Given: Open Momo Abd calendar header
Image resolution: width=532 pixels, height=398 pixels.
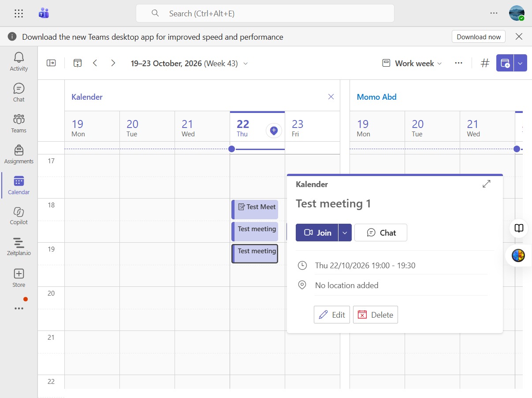Looking at the screenshot, I should [x=377, y=97].
